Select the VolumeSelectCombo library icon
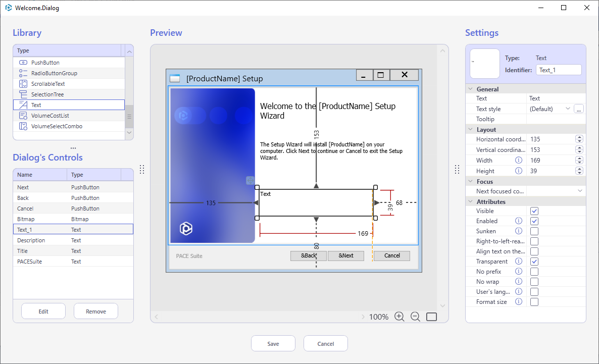This screenshot has height=364, width=599. [x=23, y=126]
